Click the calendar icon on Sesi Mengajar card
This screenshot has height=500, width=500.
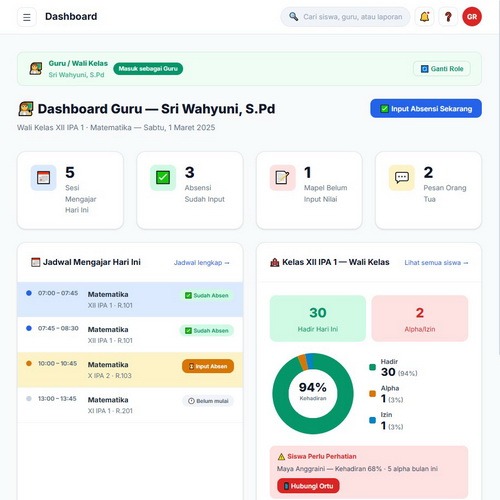pos(43,178)
